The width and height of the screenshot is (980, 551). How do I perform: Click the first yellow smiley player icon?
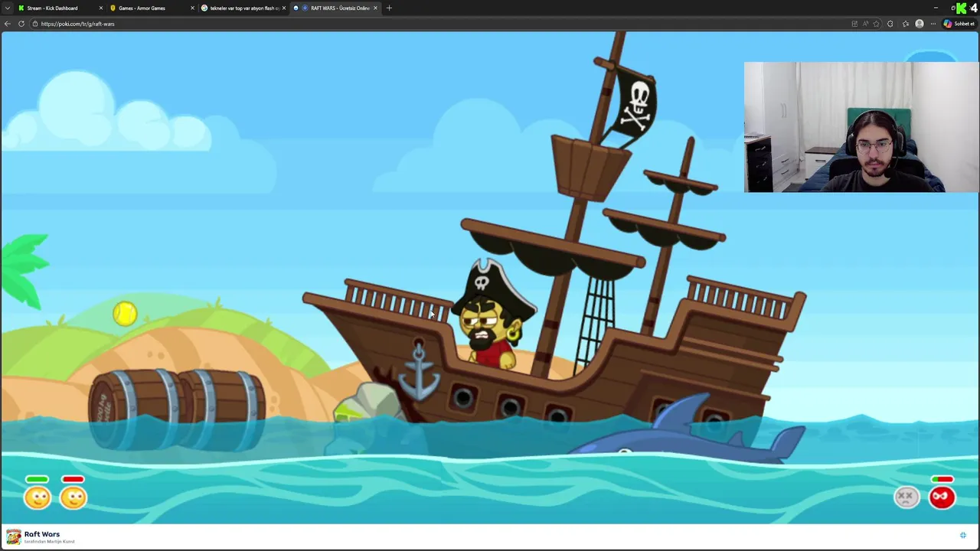click(x=37, y=497)
